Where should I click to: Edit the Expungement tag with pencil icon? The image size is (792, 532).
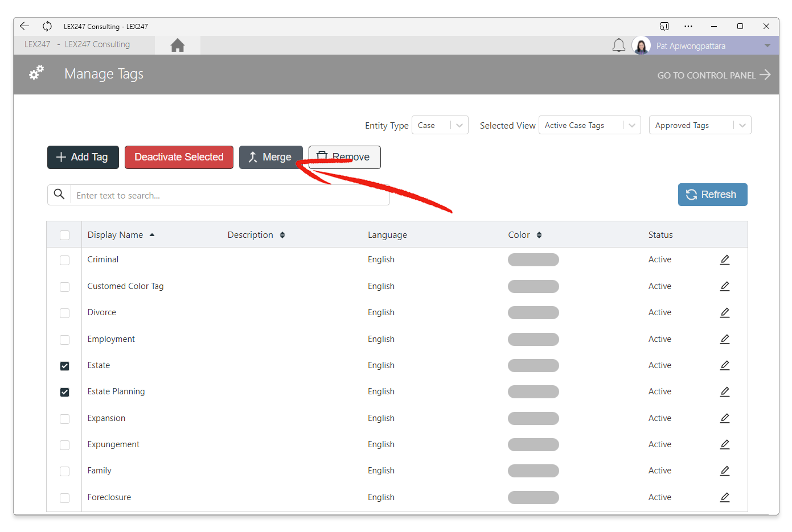pos(725,444)
